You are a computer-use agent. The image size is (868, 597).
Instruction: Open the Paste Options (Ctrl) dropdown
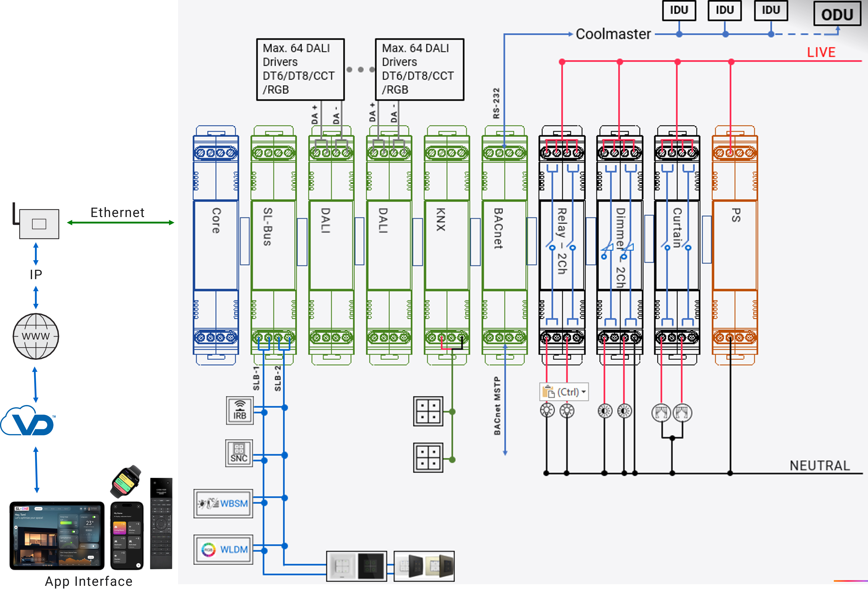564,392
